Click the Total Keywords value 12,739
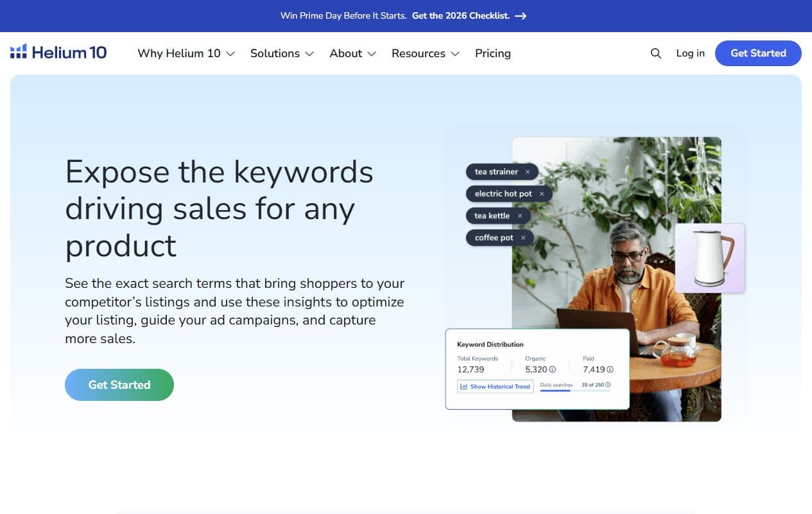This screenshot has width=812, height=514. pos(471,369)
